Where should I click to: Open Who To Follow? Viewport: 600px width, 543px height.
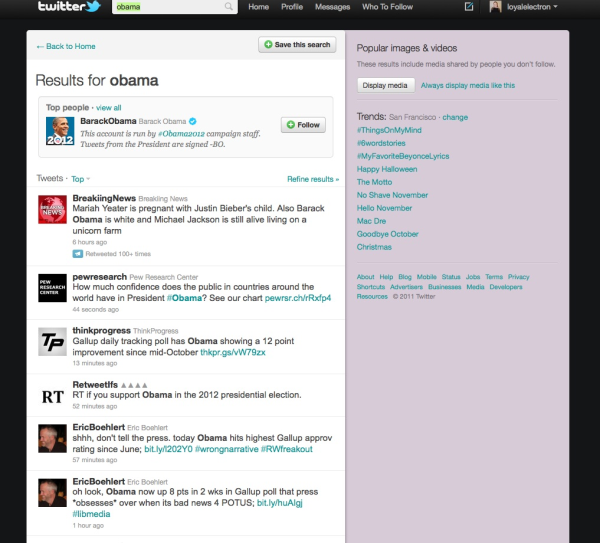387,7
